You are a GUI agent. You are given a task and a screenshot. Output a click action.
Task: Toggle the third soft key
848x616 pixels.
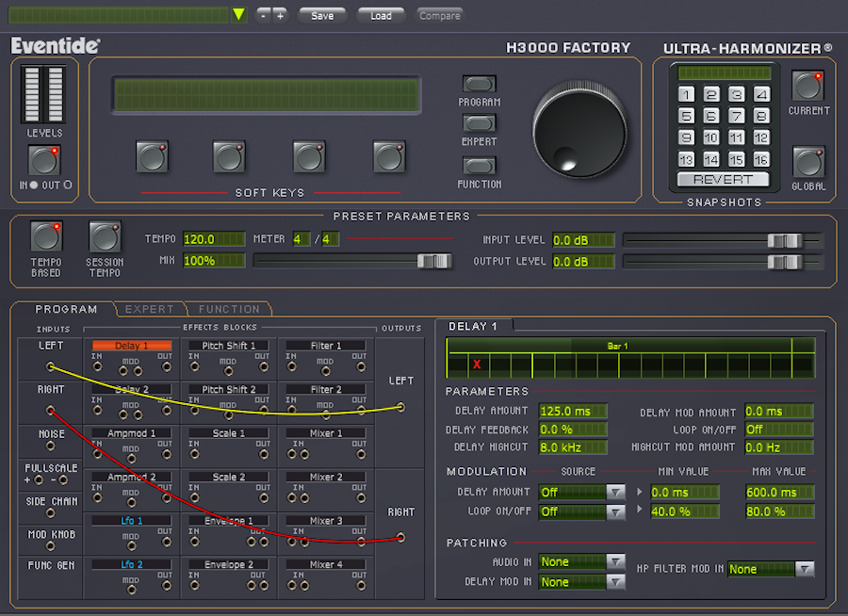click(309, 157)
